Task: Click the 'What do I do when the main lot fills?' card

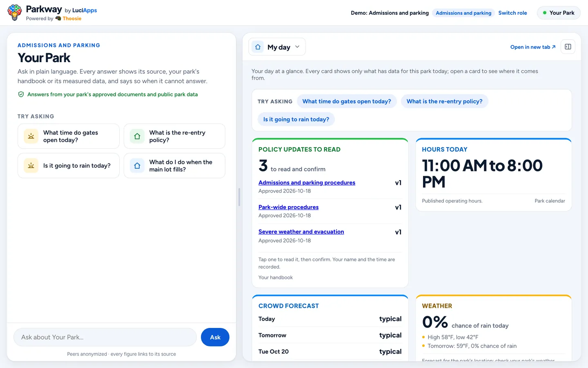Action: [174, 166]
